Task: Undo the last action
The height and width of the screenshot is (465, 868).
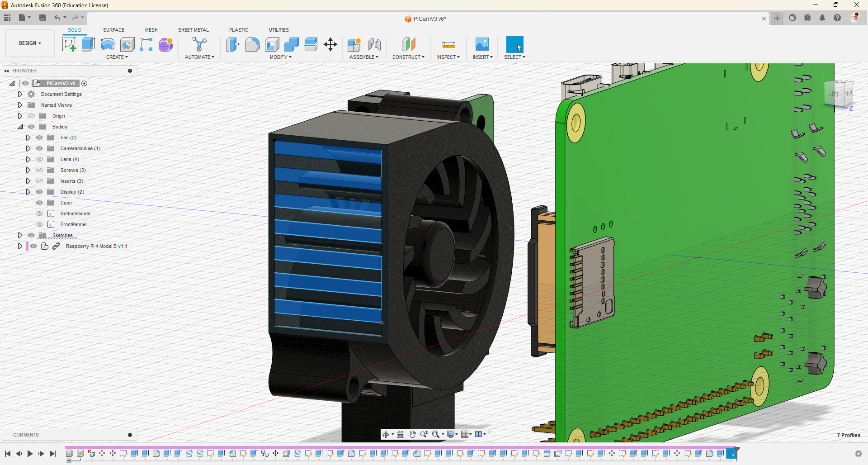Action: tap(57, 18)
